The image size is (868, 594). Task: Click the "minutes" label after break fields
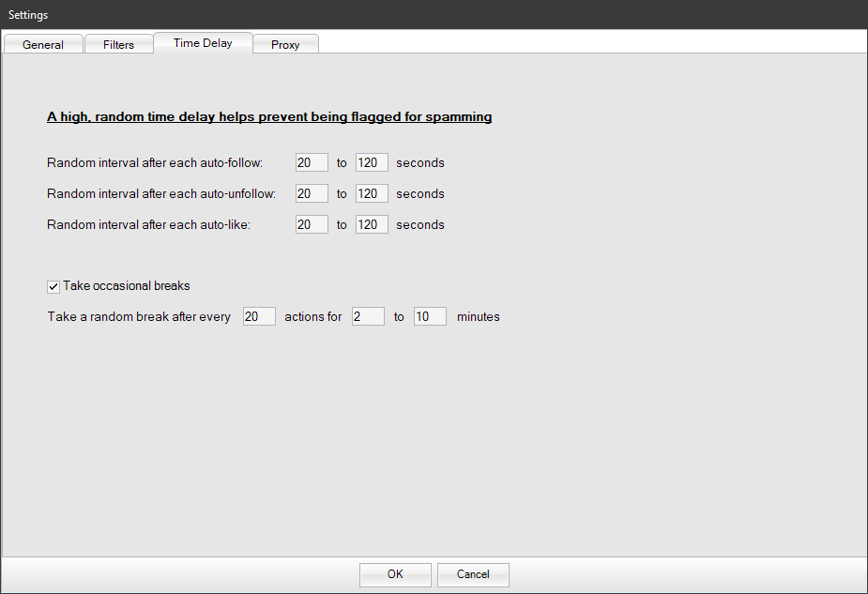click(x=478, y=316)
